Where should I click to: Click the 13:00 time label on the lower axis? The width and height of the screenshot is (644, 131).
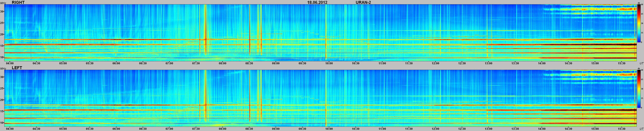tap(488, 129)
